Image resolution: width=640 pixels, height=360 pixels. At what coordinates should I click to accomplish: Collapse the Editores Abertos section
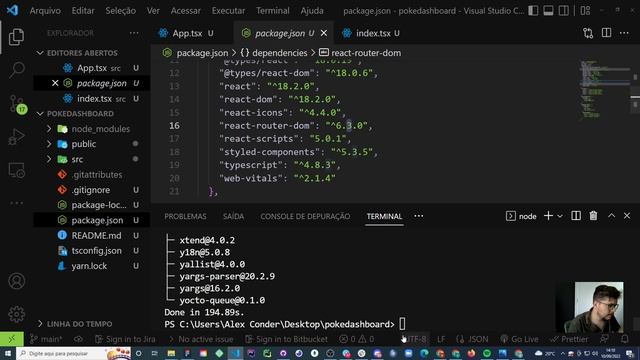click(40, 53)
